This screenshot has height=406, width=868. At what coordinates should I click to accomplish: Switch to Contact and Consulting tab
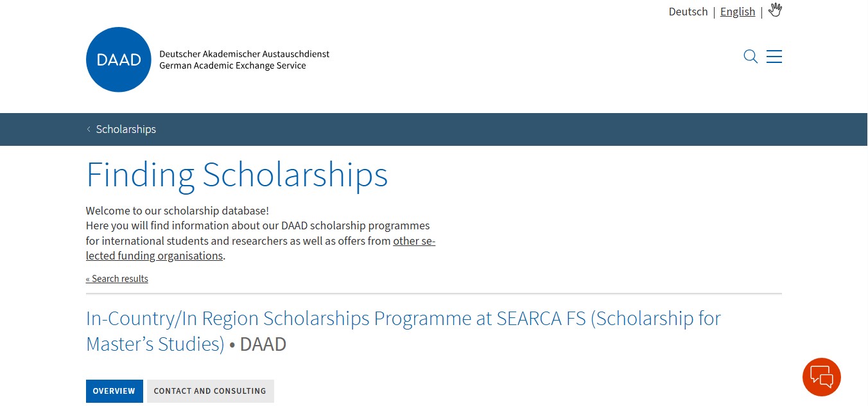click(210, 391)
